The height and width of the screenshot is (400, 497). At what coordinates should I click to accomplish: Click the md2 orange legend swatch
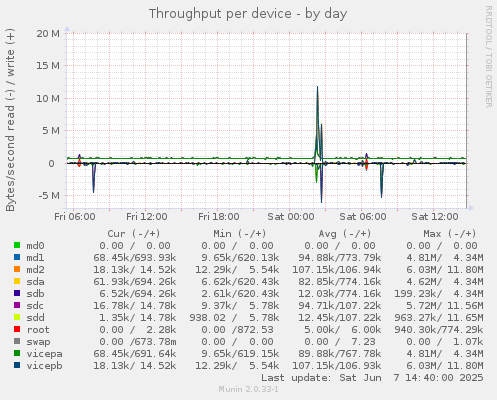tap(17, 269)
